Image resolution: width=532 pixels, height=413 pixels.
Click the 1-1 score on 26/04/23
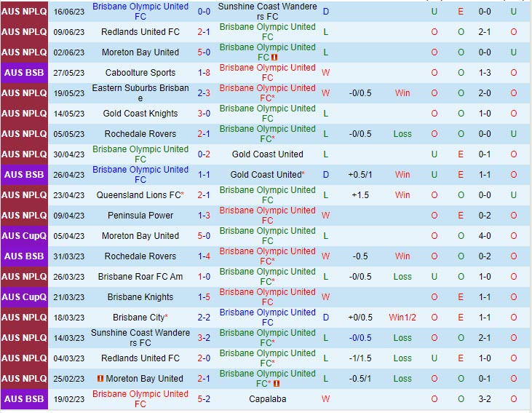(x=204, y=175)
